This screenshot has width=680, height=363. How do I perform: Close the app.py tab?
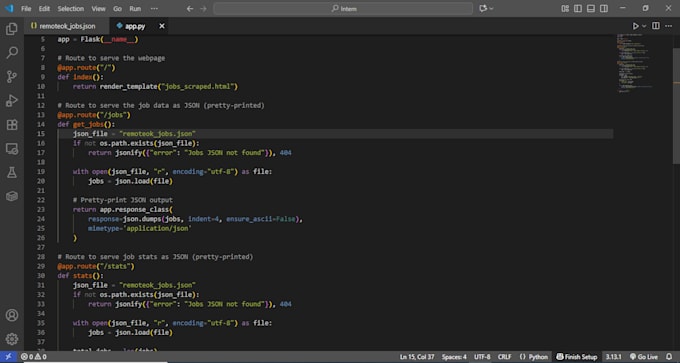click(162, 26)
